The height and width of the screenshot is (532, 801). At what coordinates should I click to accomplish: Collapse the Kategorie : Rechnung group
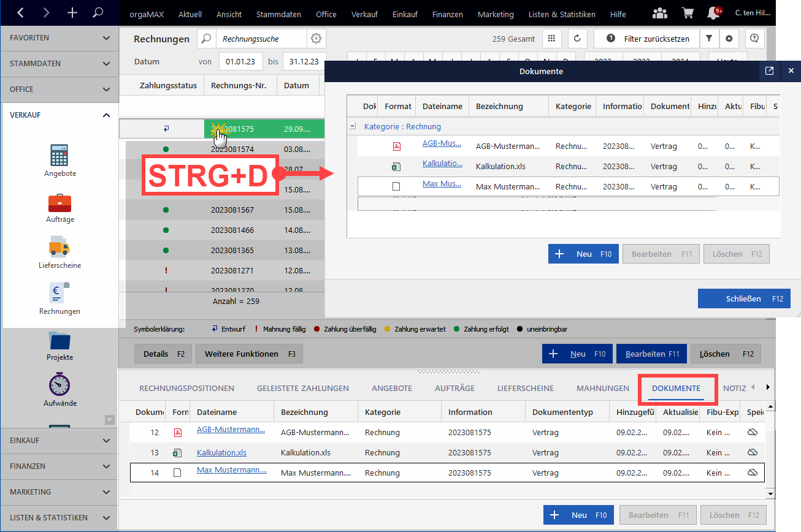tap(352, 126)
